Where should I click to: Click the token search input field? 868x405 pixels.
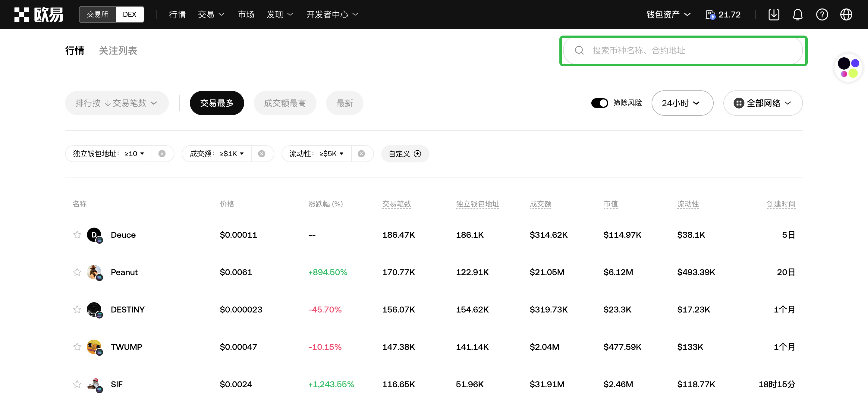pos(683,51)
